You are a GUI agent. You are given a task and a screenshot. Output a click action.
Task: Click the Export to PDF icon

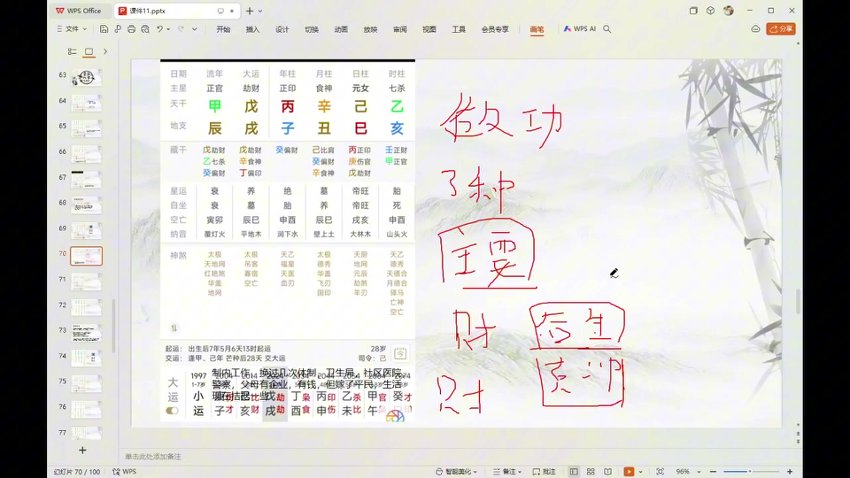click(x=118, y=29)
